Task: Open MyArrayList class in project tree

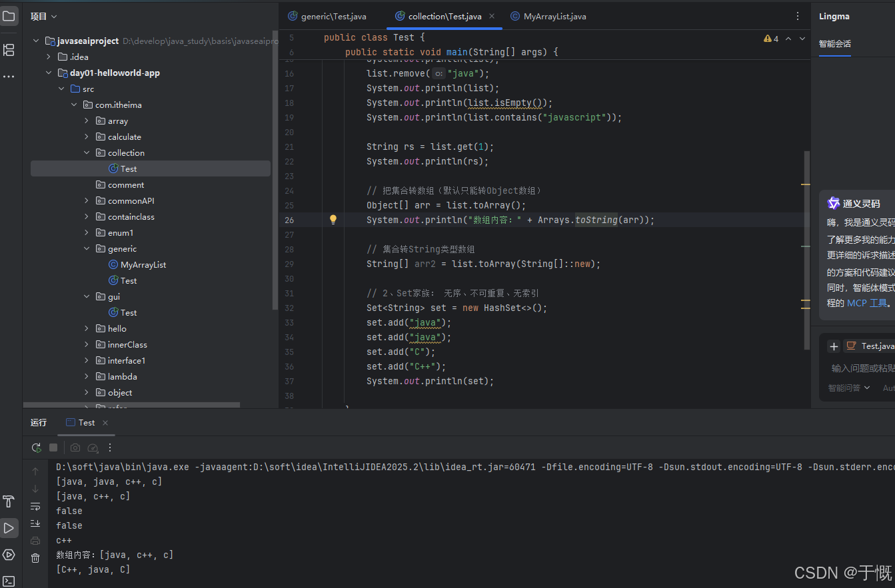Action: [x=137, y=264]
